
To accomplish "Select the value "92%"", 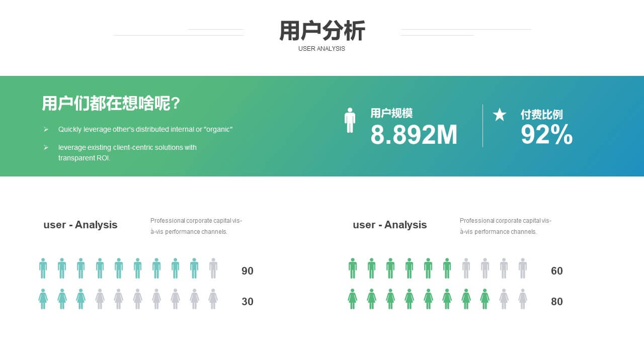I will (x=546, y=135).
